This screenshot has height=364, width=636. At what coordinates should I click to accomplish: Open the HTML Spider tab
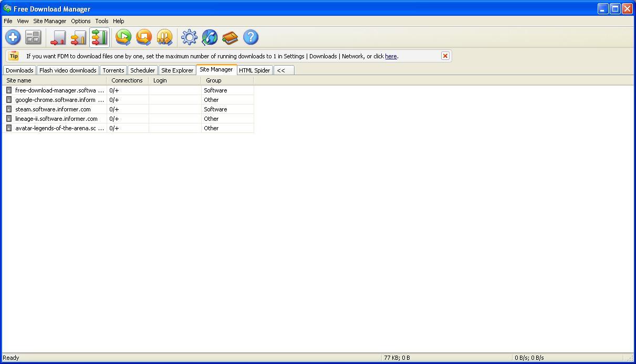point(254,70)
